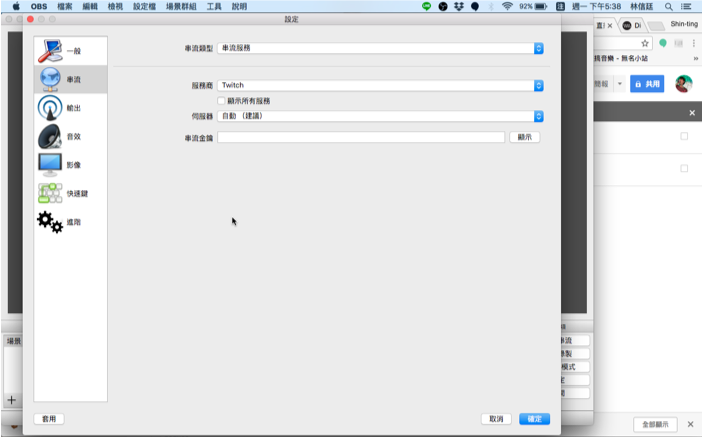
Task: Open the 影像 (Video) monitor icon
Action: [50, 164]
